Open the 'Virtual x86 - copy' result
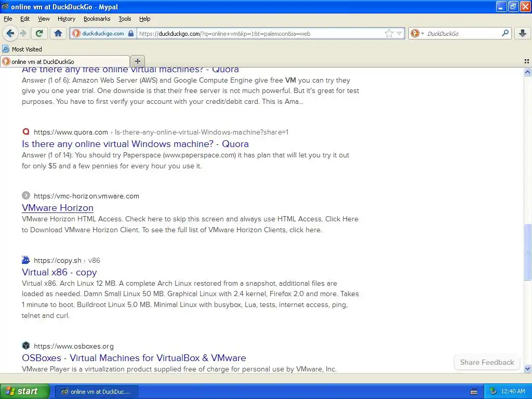The image size is (532, 399). click(x=59, y=272)
